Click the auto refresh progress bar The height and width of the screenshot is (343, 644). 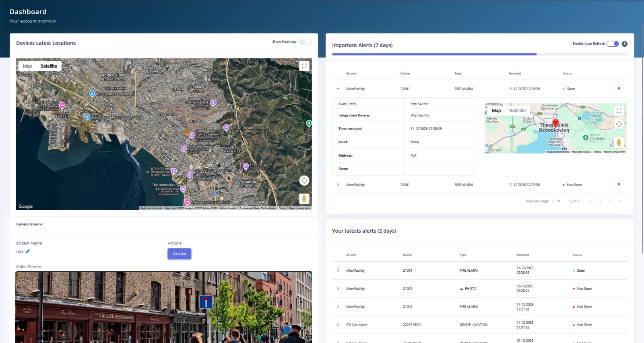click(x=434, y=54)
